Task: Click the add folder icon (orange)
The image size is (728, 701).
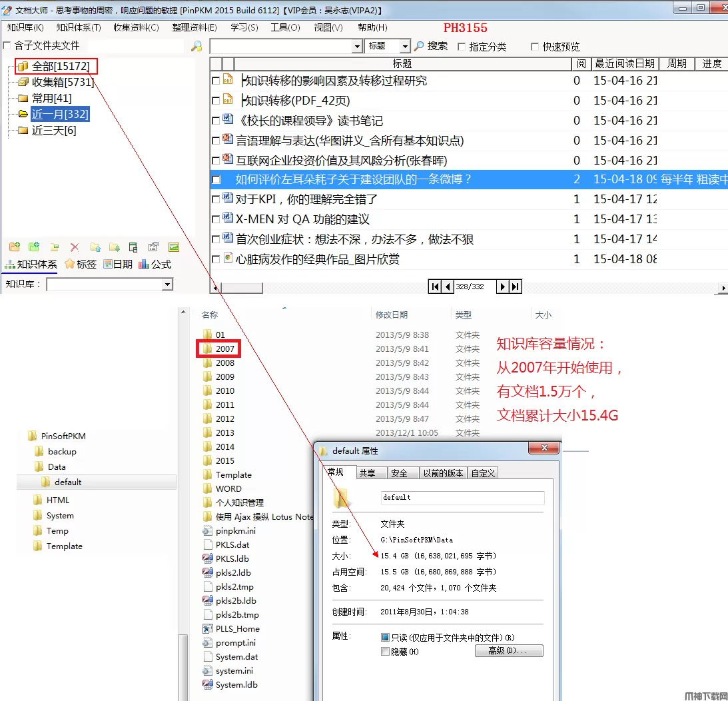Action: tap(15, 247)
